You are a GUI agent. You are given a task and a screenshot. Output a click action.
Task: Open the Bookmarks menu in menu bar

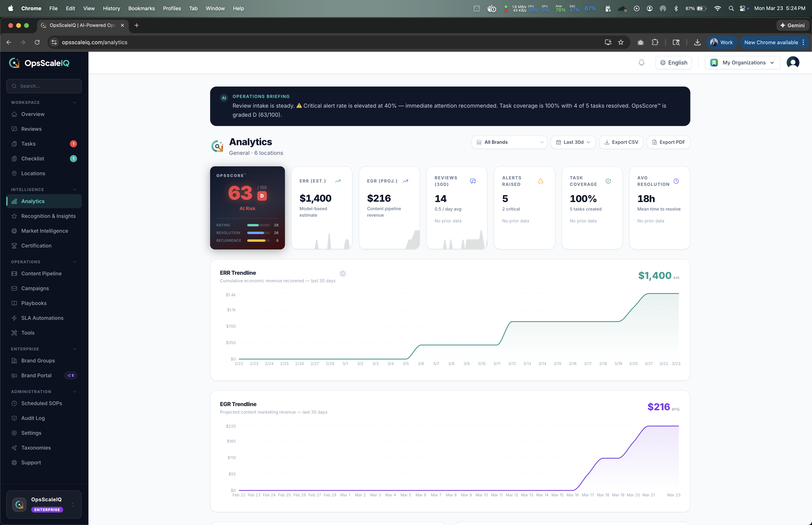141,8
